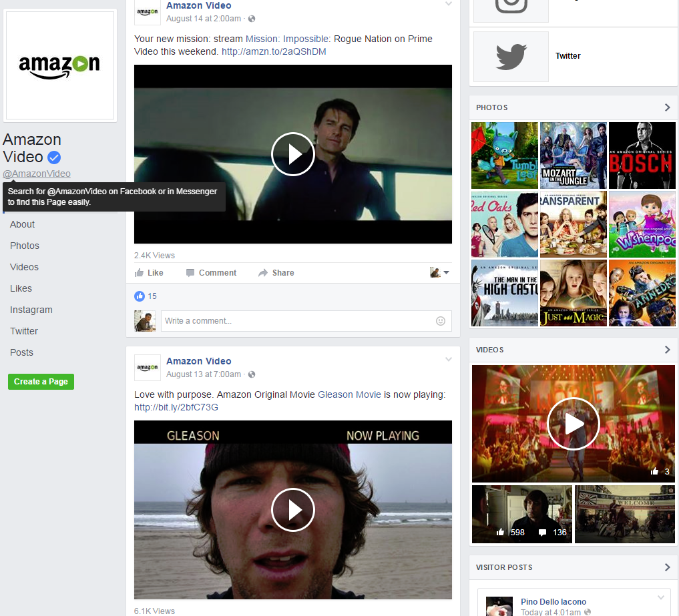Click the Mission: Impossible page link
Screen dimensions: 679x616
(288, 39)
